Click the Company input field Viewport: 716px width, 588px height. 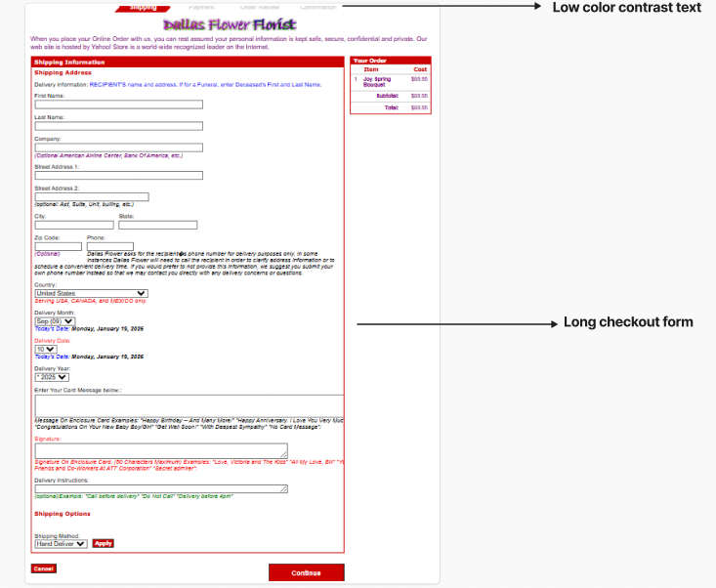click(x=118, y=147)
